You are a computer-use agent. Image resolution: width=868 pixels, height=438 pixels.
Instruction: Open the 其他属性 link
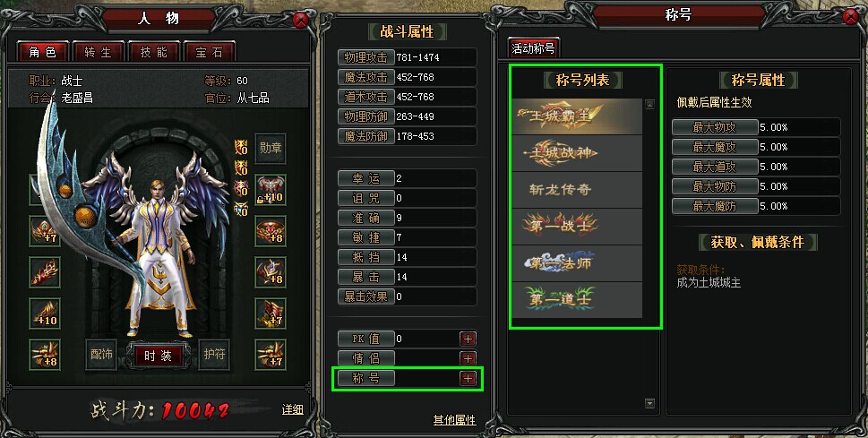click(x=454, y=420)
